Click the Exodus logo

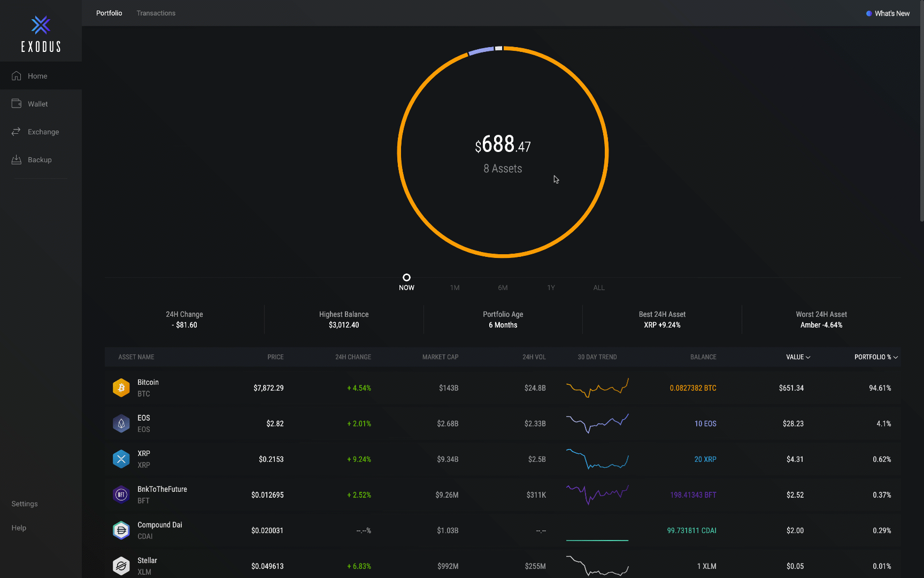point(41,34)
